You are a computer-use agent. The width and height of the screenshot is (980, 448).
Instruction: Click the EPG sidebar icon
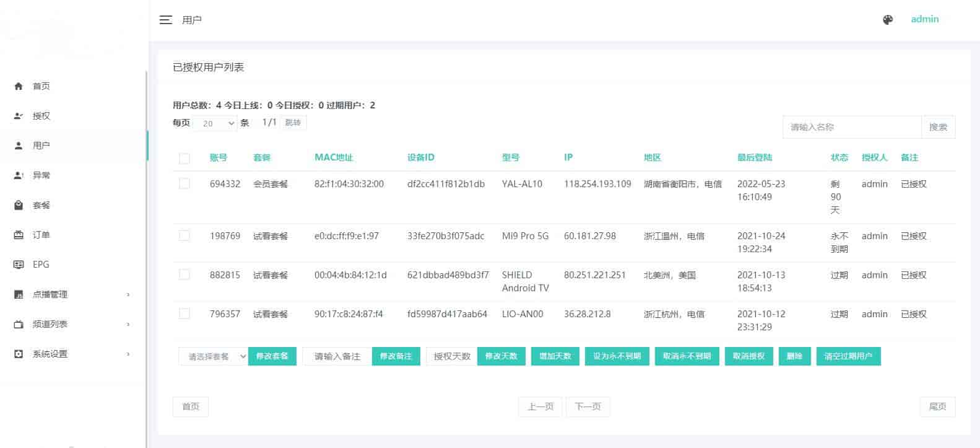click(19, 265)
